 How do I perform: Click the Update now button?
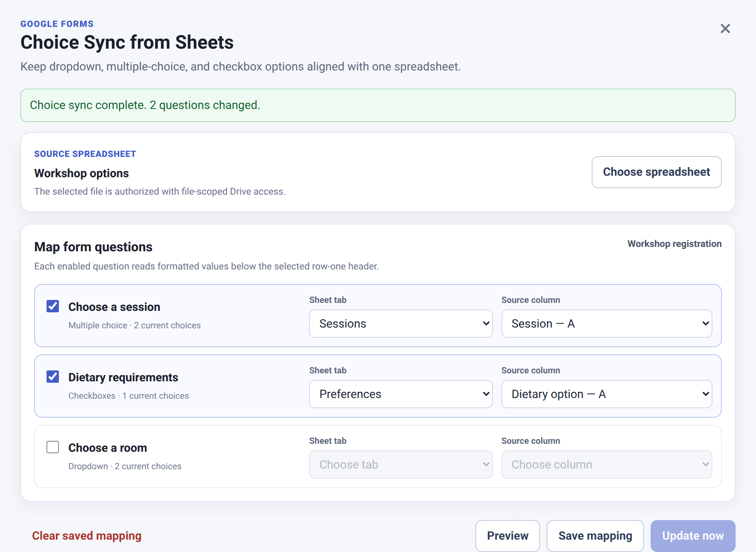coord(693,536)
